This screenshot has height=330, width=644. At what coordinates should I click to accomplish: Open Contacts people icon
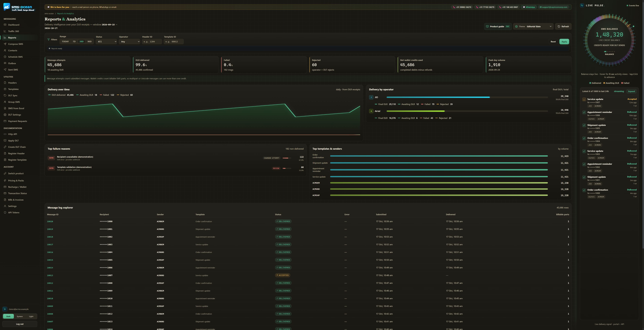5,50
